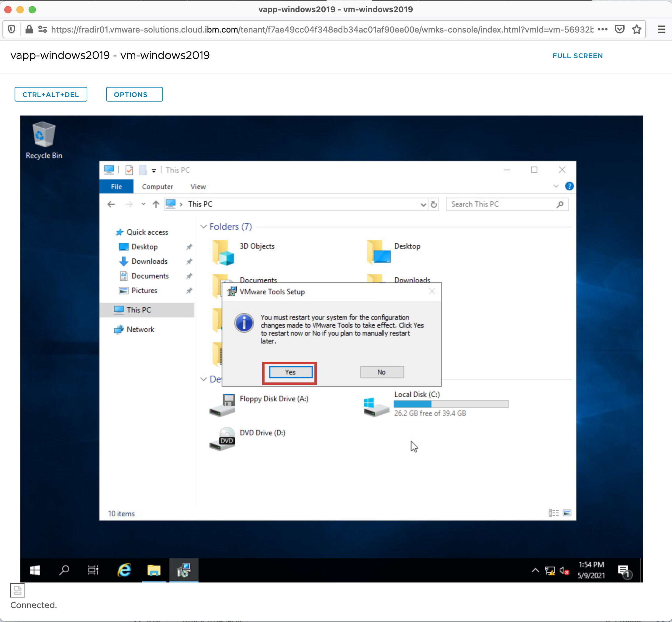672x622 pixels.
Task: Click the Explorer refresh icon
Action: click(x=434, y=204)
